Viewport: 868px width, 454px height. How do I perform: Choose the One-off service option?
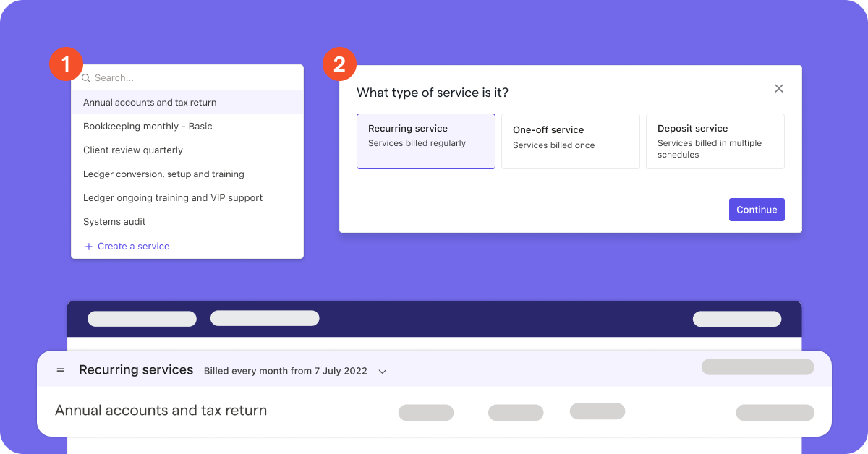(x=570, y=141)
